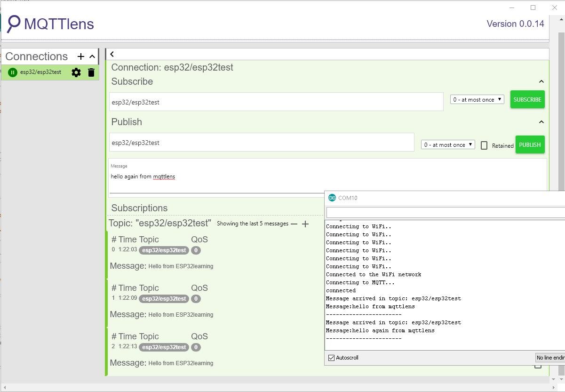
Task: Click the Version 0.0.14 label
Action: (x=515, y=24)
